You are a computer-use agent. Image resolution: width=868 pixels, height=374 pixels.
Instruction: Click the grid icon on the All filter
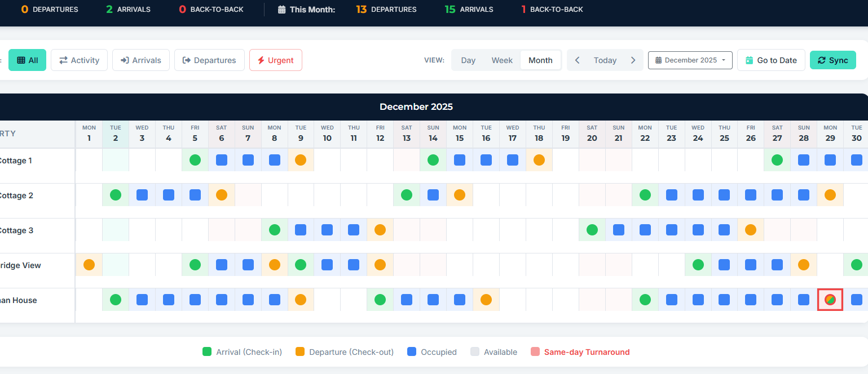click(20, 60)
